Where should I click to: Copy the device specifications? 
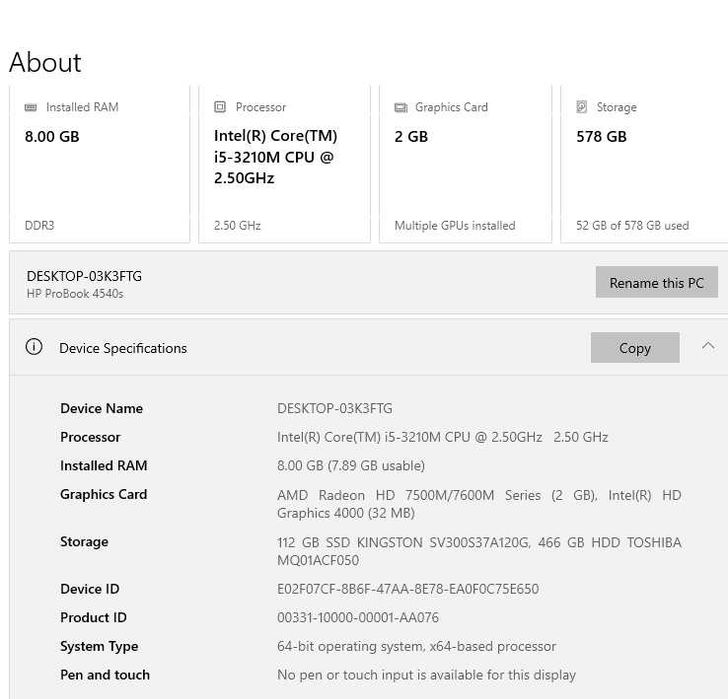pos(635,348)
